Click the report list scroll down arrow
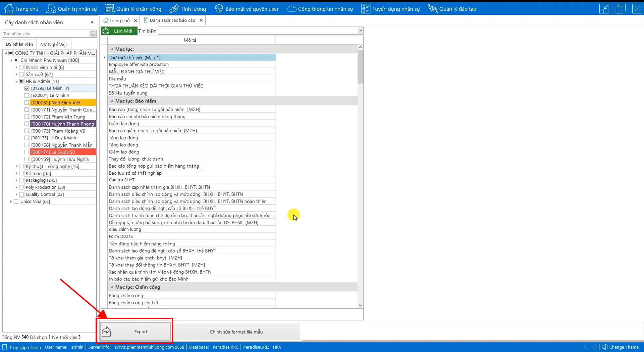This screenshot has height=352, width=644. (361, 305)
